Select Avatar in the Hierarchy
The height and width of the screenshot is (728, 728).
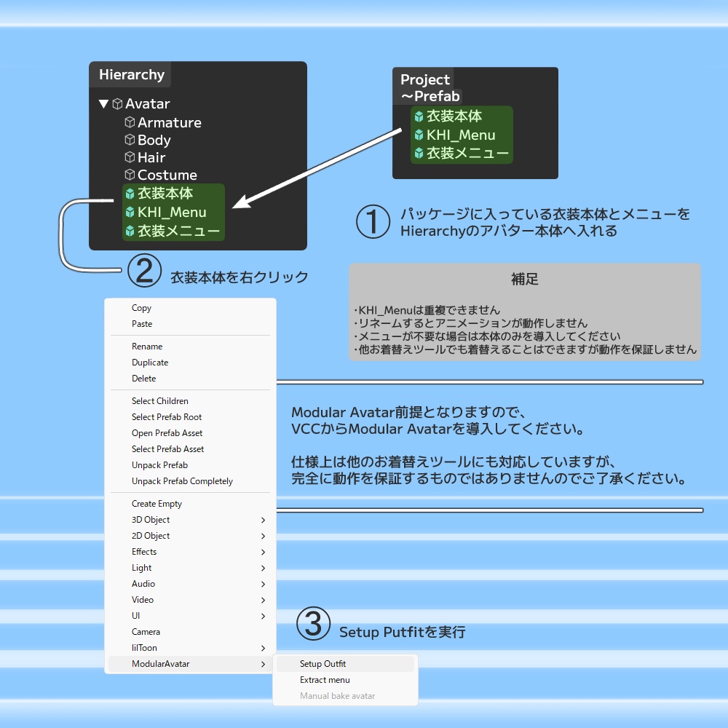(148, 103)
